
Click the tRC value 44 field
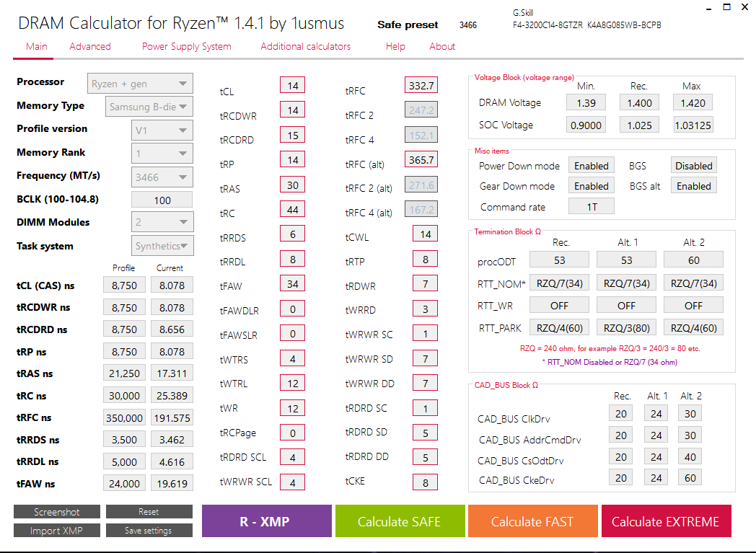pos(292,209)
